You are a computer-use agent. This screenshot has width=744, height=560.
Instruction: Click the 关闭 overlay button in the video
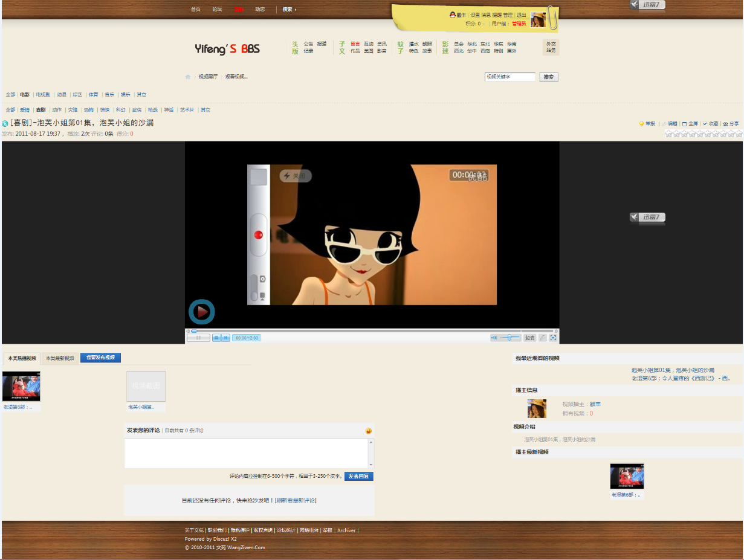pyautogui.click(x=295, y=176)
